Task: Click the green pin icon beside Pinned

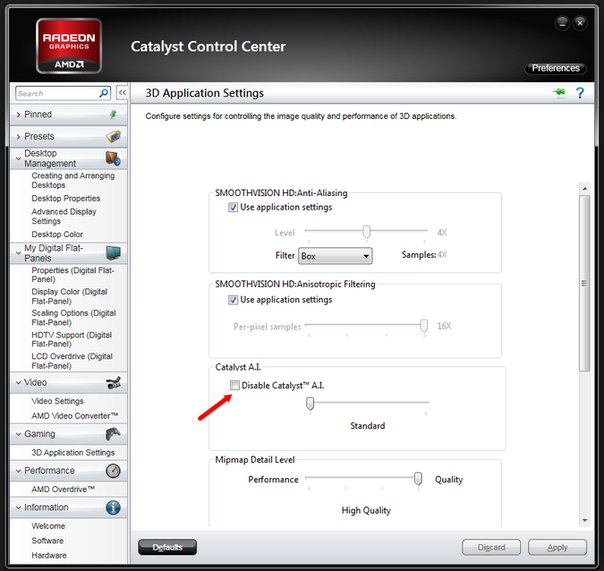Action: click(113, 114)
